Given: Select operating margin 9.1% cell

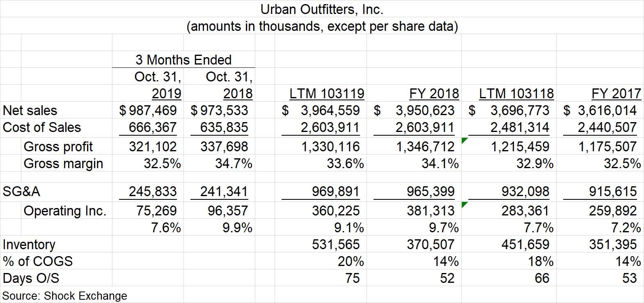Looking at the screenshot, I should click(349, 228).
